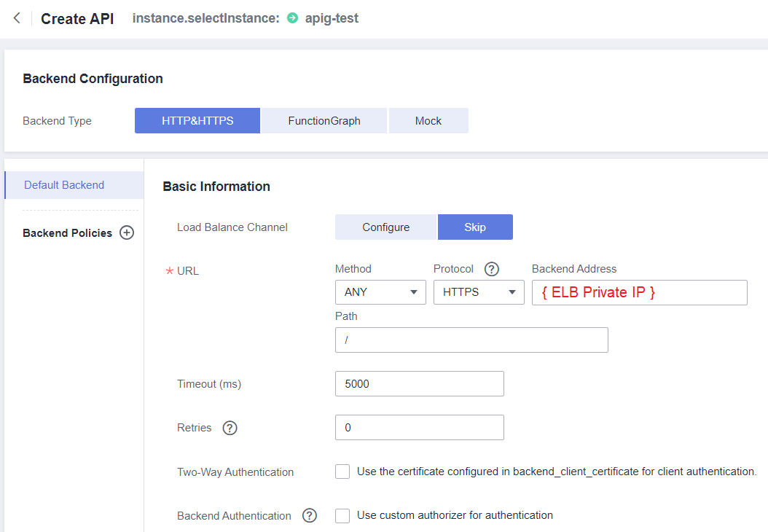Enable Two-Way Authentication certificate checkbox
Screen dimensions: 768x532
[x=342, y=472]
